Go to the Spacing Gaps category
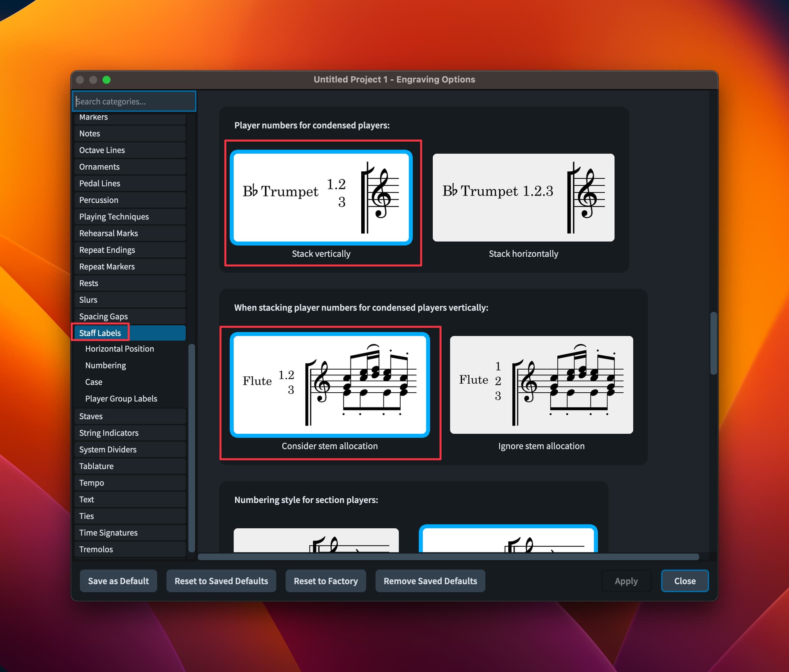Viewport: 789px width, 672px height. point(130,317)
